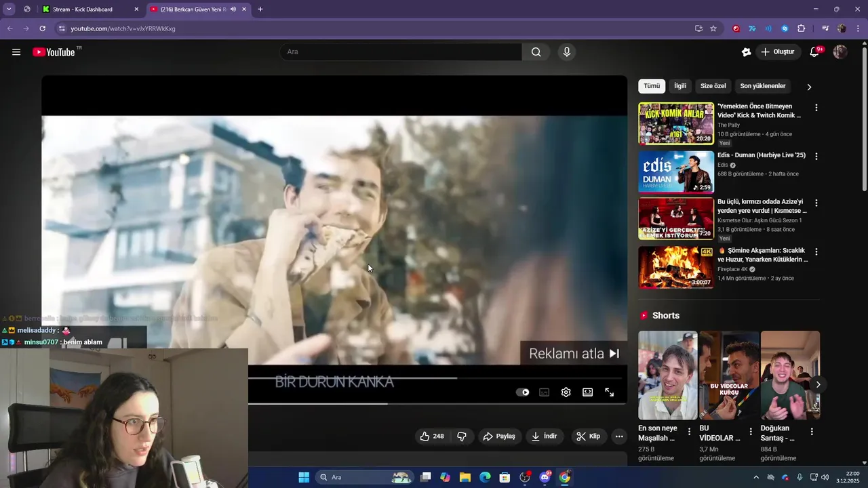Skip ad with Reklamı atla
868x488 pixels.
tap(574, 353)
